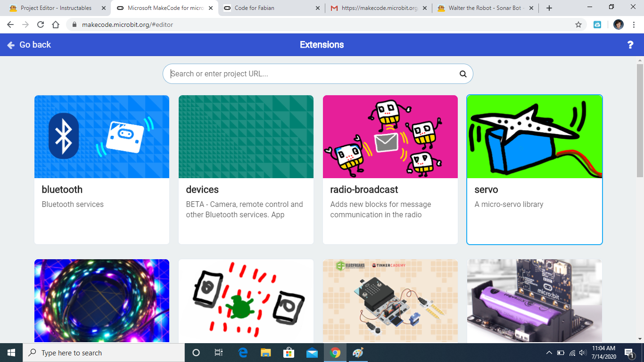
Task: Close the Walter the Robot tab
Action: click(x=532, y=8)
